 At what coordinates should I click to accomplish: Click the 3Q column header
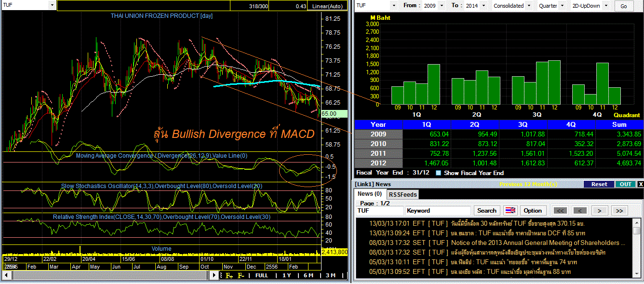tap(523, 124)
